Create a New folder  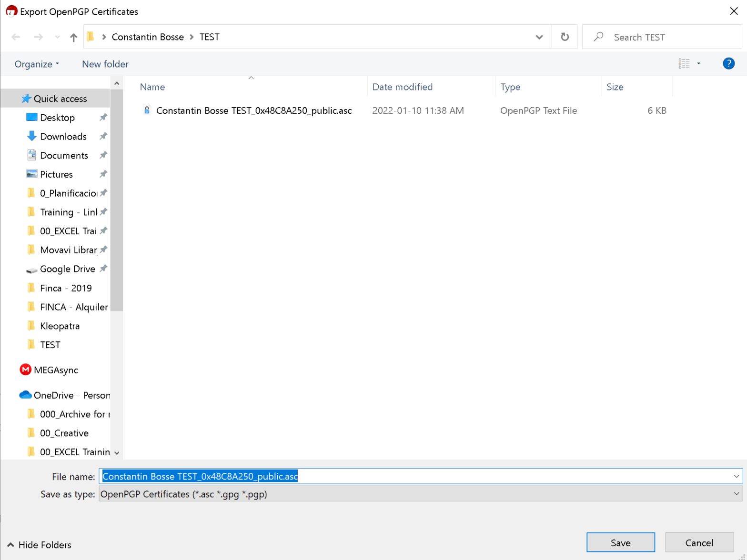(105, 64)
